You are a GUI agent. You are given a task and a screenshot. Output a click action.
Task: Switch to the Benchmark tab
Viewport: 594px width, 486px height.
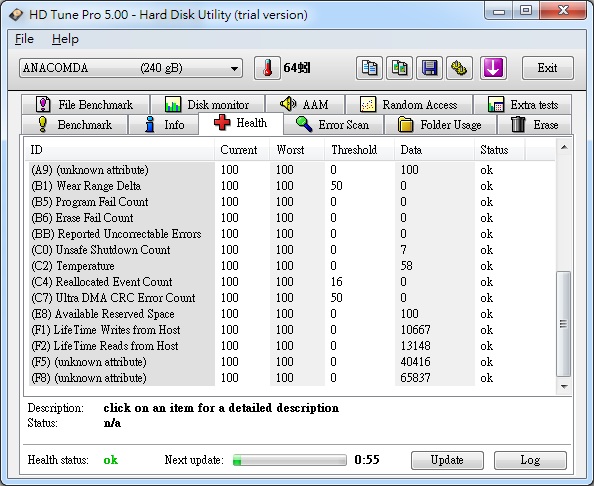point(75,125)
